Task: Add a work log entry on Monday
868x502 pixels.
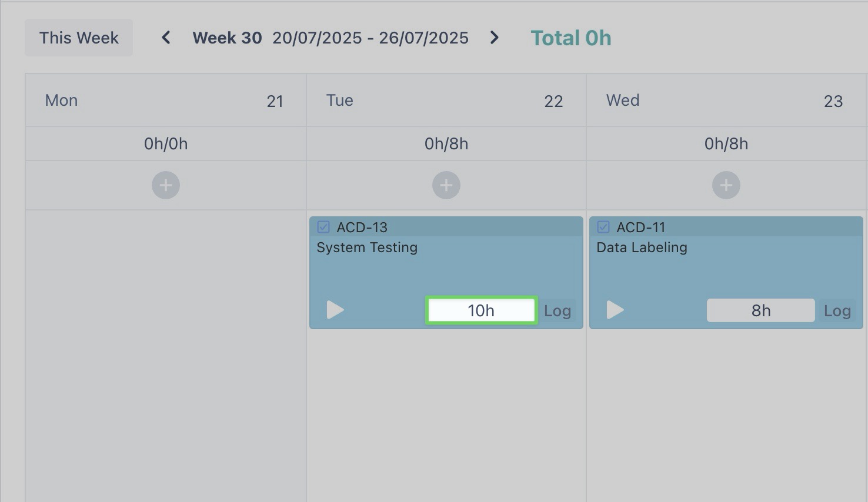Action: [166, 186]
